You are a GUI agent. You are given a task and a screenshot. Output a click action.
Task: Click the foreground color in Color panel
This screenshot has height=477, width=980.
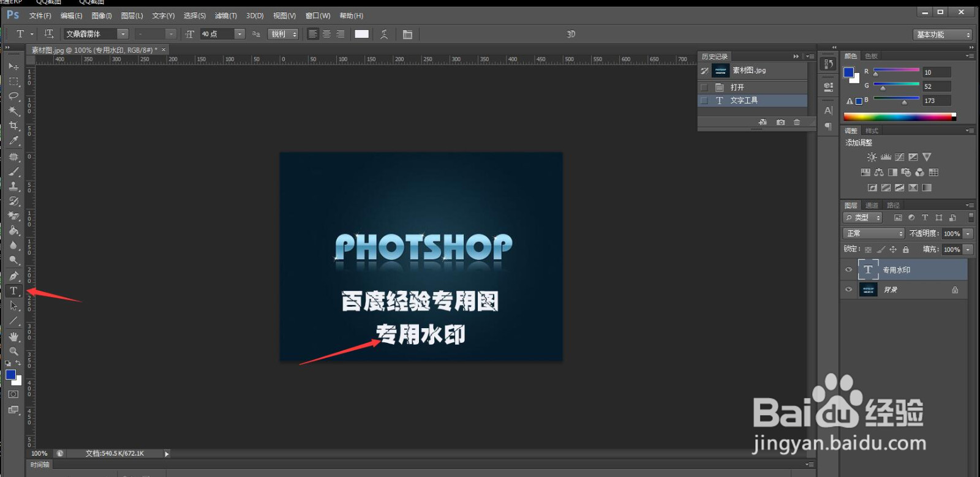(x=849, y=72)
